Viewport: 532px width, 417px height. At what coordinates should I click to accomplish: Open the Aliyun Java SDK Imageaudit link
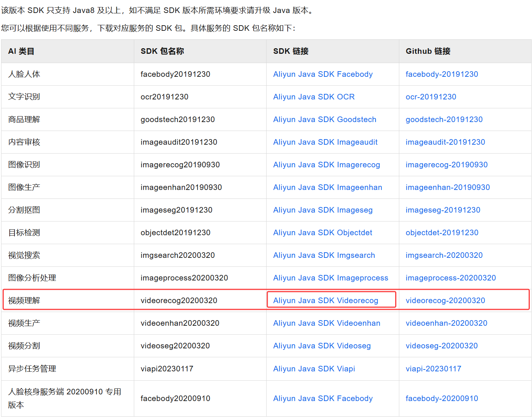click(326, 142)
